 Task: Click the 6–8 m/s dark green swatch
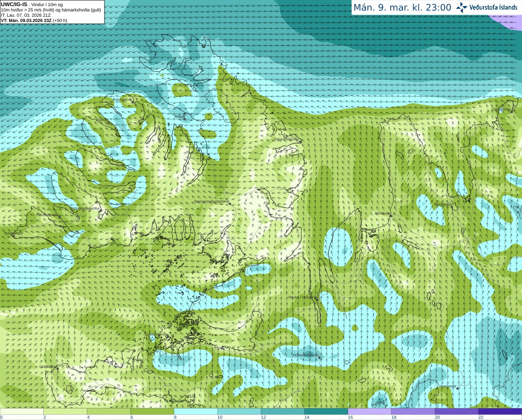click(x=152, y=411)
